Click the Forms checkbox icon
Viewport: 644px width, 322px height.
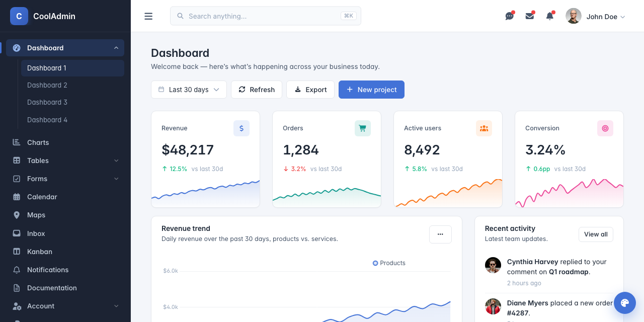(17, 179)
